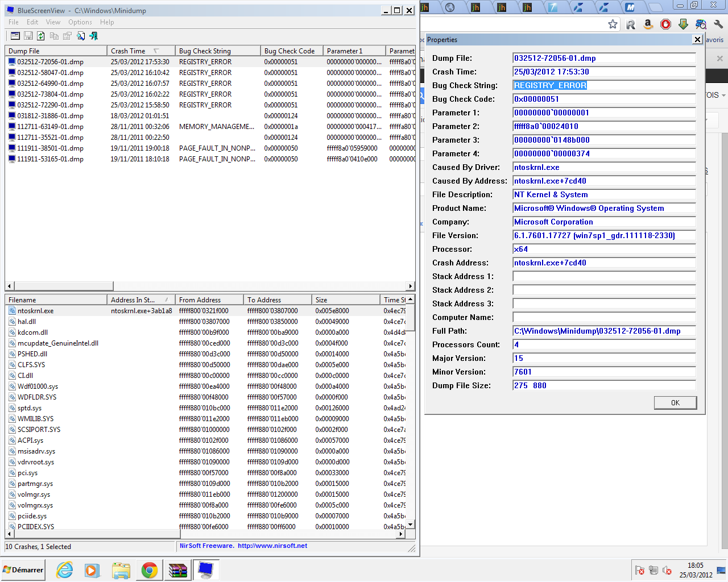Open Windows Media Player from the taskbar
This screenshot has width=728, height=582.
pos(92,569)
